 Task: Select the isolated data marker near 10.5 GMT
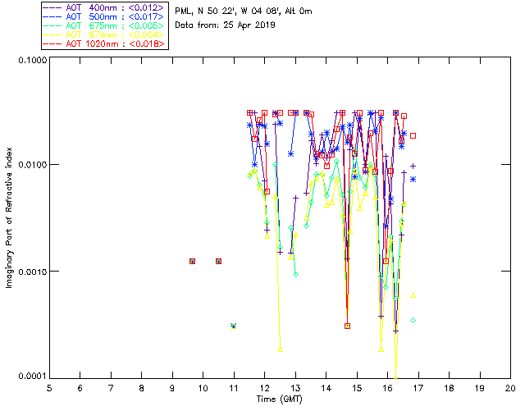click(x=218, y=261)
